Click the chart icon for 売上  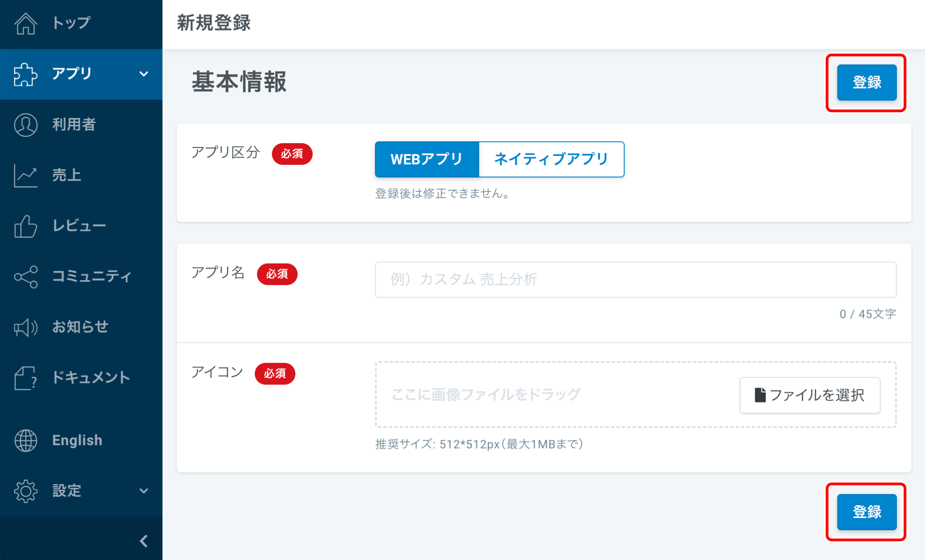(x=25, y=175)
